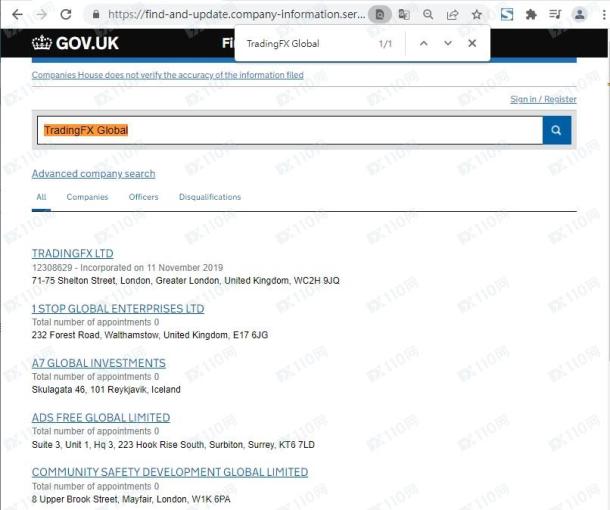Click the 71-75 Shelton Street address text
The height and width of the screenshot is (510, 610).
[186, 280]
